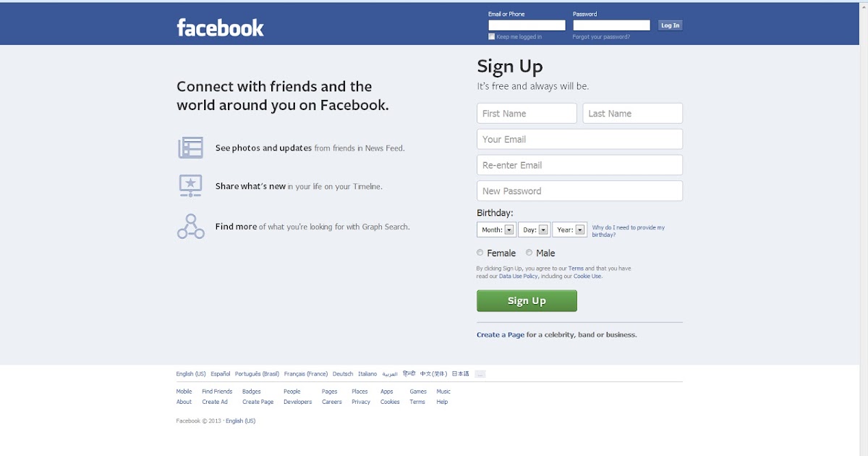Open the birthday Month dropdown
Image resolution: width=868 pixels, height=456 pixels.
click(x=496, y=229)
